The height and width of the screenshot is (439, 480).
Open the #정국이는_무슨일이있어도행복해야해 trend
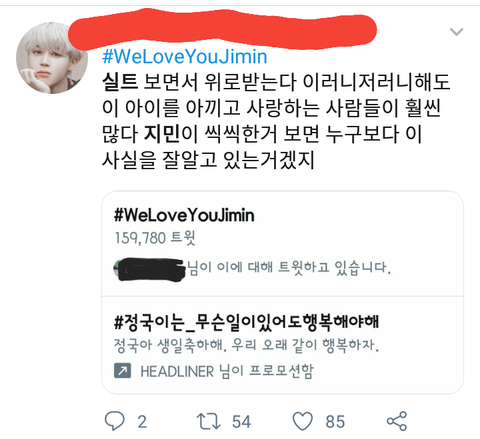(x=246, y=322)
